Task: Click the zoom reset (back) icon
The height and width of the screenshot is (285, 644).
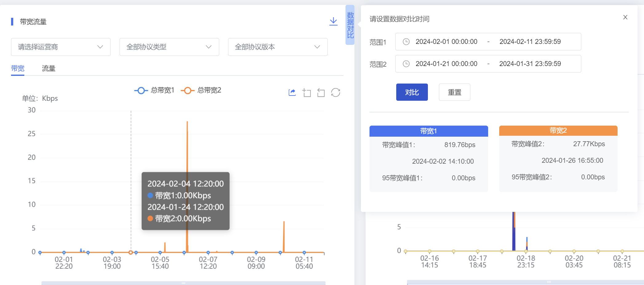Action: pos(321,92)
